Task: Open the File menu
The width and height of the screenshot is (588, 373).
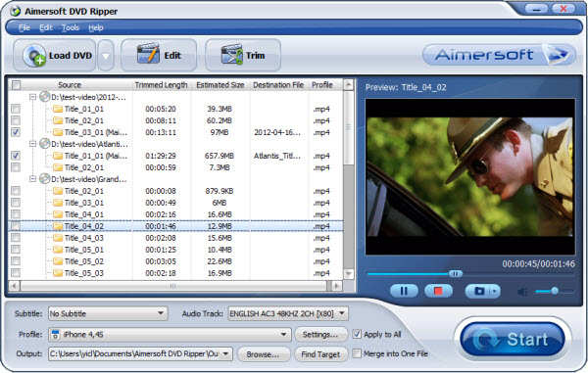Action: pyautogui.click(x=24, y=27)
